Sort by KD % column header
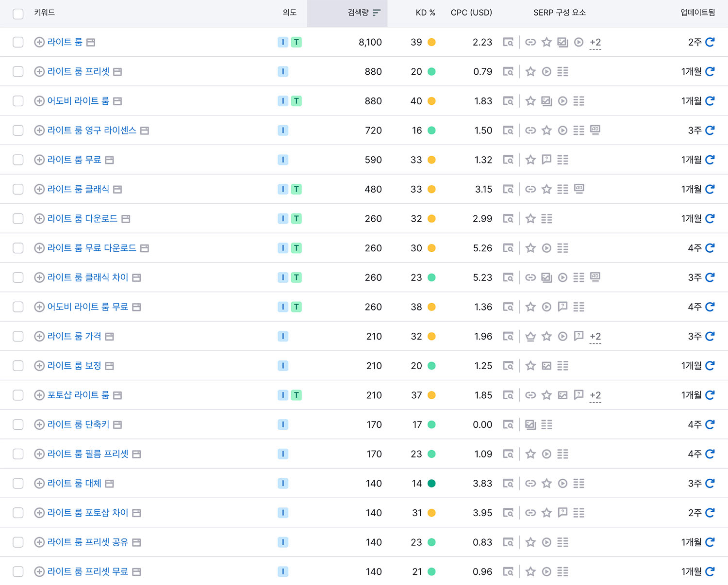The image size is (728, 585). [425, 13]
